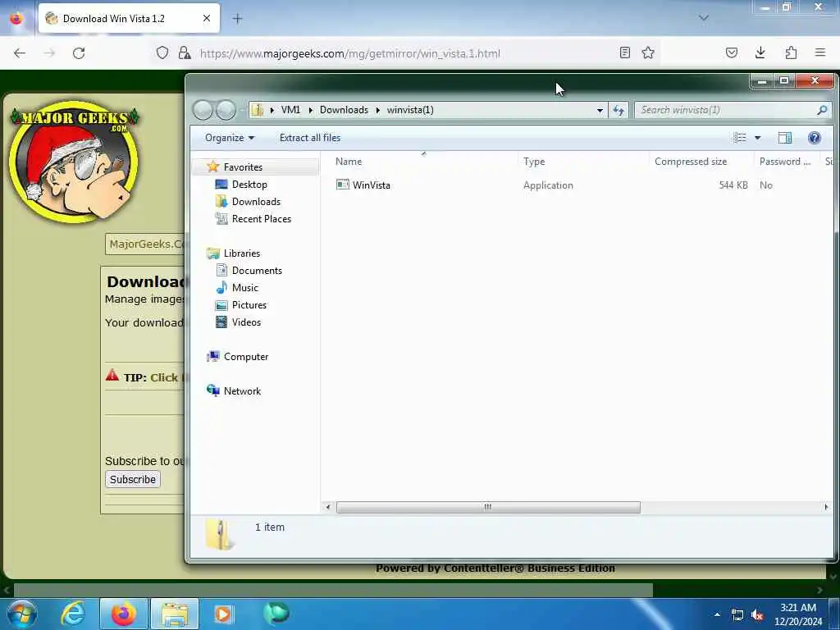
Task: Open Firefox application menu
Action: (820, 52)
